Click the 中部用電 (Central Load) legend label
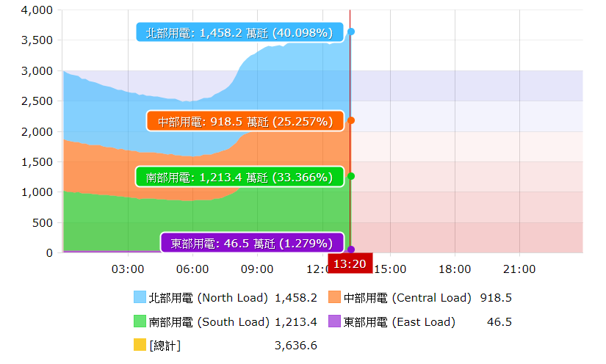 (407, 298)
